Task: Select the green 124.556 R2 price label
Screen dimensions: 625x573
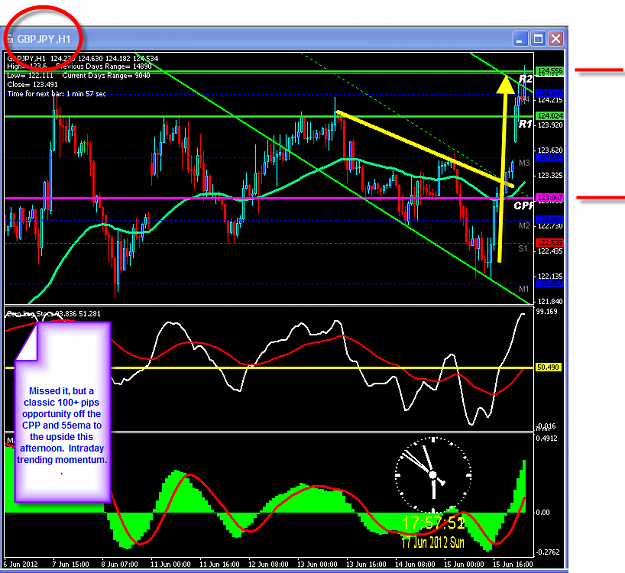Action: pyautogui.click(x=550, y=71)
